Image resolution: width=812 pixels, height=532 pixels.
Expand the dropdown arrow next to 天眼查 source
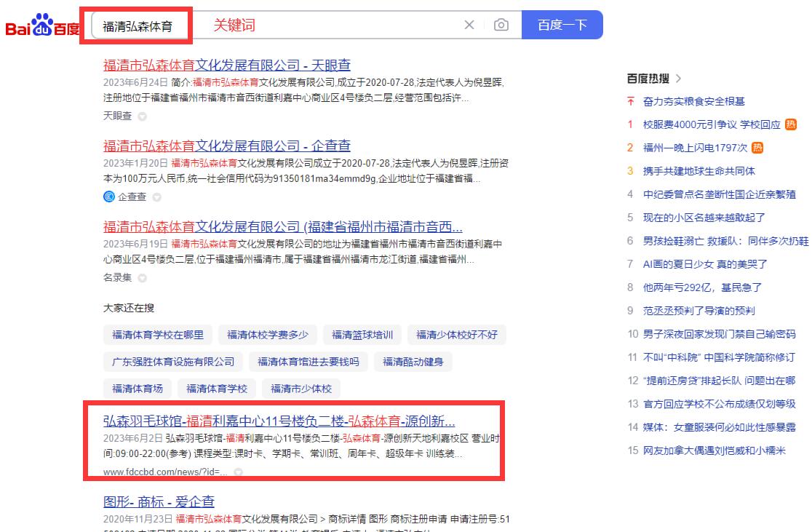[142, 116]
